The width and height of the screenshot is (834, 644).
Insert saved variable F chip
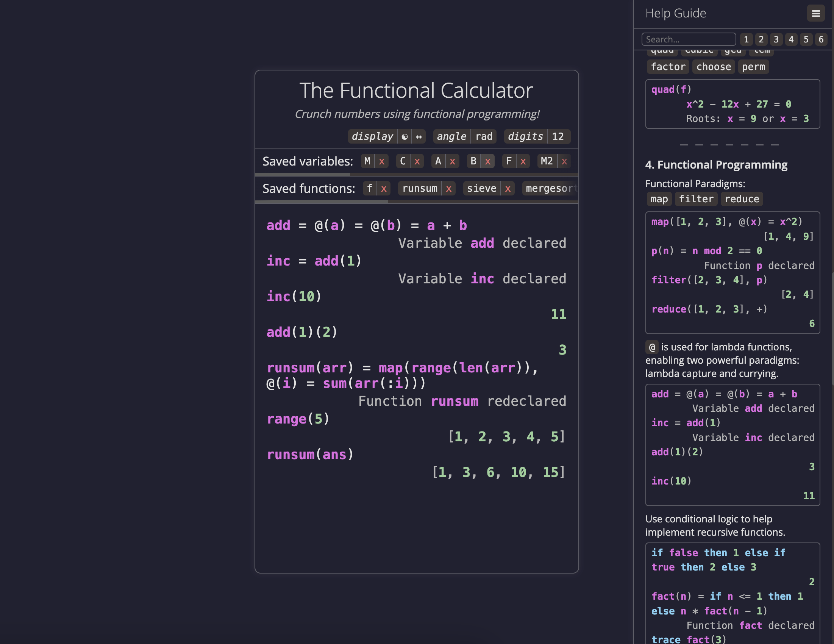pyautogui.click(x=509, y=161)
